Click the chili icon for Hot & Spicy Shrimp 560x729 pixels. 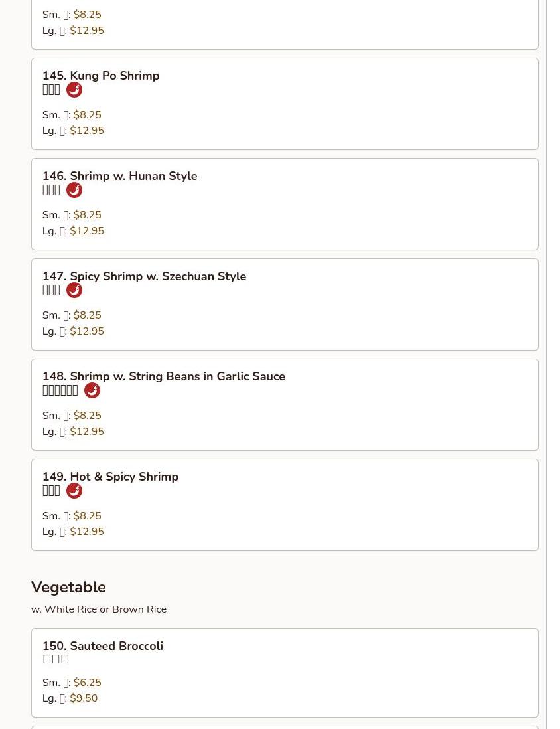click(74, 491)
